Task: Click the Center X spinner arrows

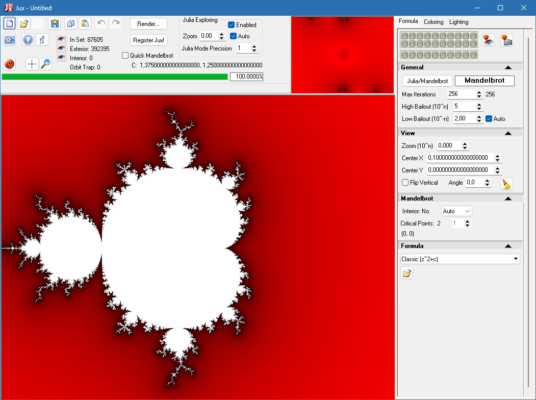Action: 497,158
